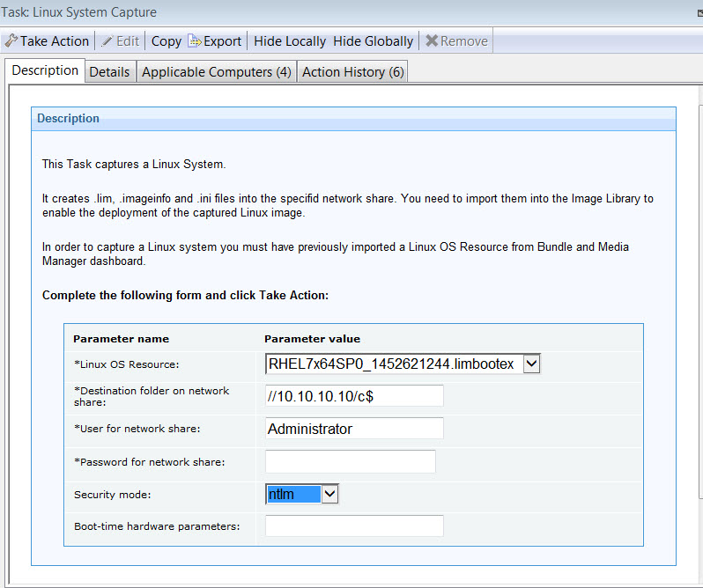Click the *Destination folder on network share label
The image size is (703, 588).
click(152, 396)
